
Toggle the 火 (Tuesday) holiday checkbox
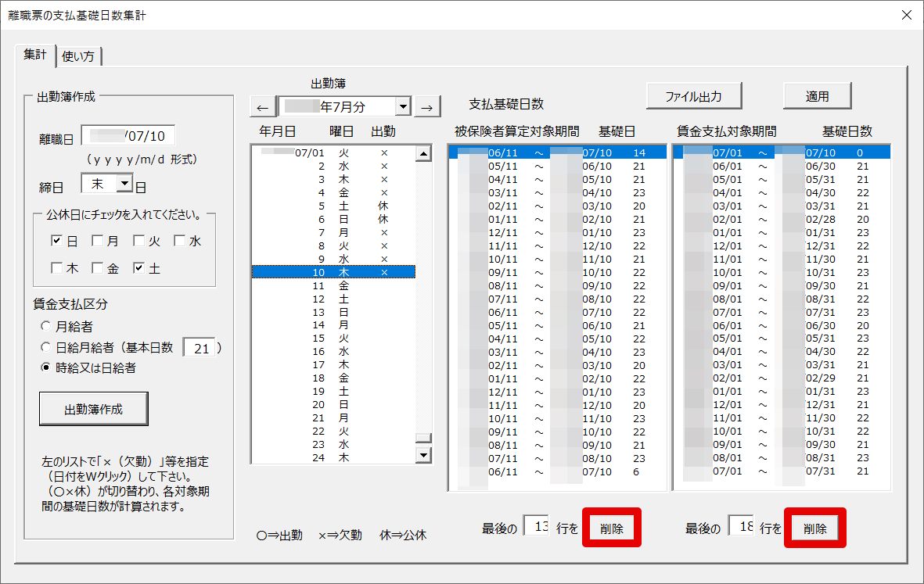[x=138, y=241]
